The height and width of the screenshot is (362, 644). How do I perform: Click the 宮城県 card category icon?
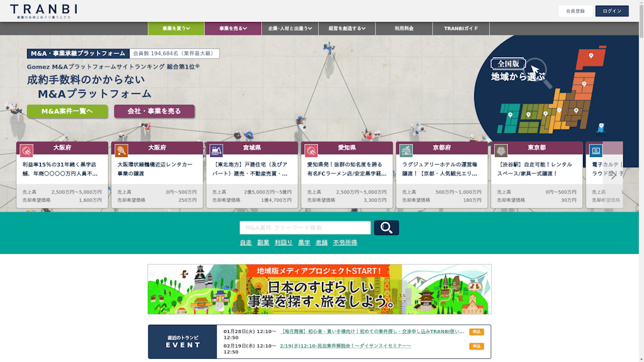[216, 150]
